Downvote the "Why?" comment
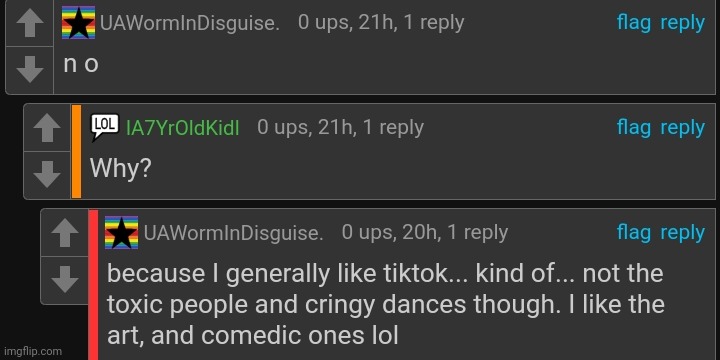This screenshot has height=360, width=720. 47,175
